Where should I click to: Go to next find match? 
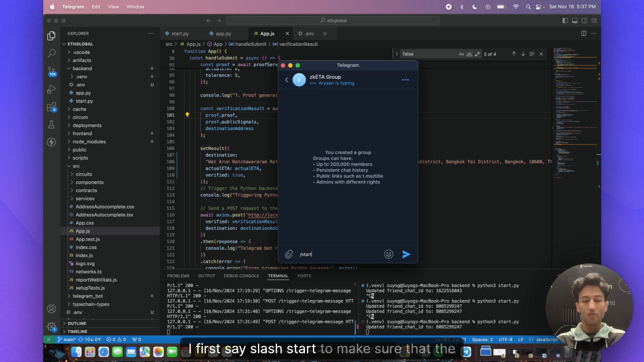click(x=523, y=54)
